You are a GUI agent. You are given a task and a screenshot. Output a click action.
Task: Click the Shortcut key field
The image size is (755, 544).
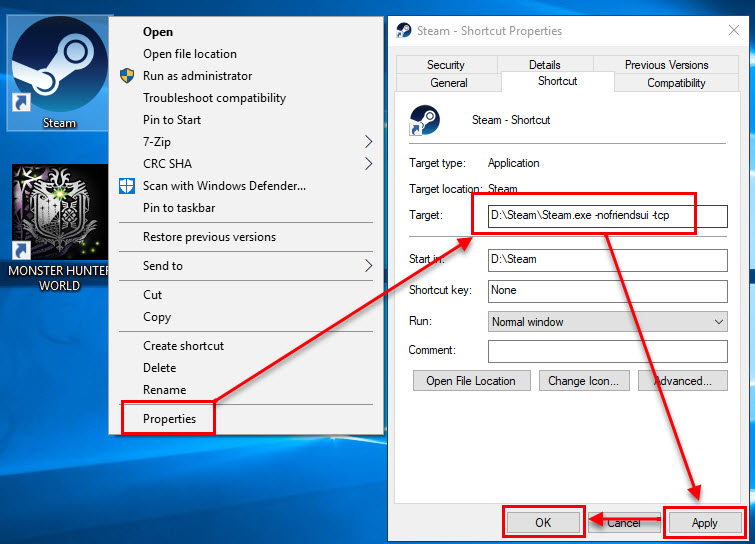coord(608,291)
